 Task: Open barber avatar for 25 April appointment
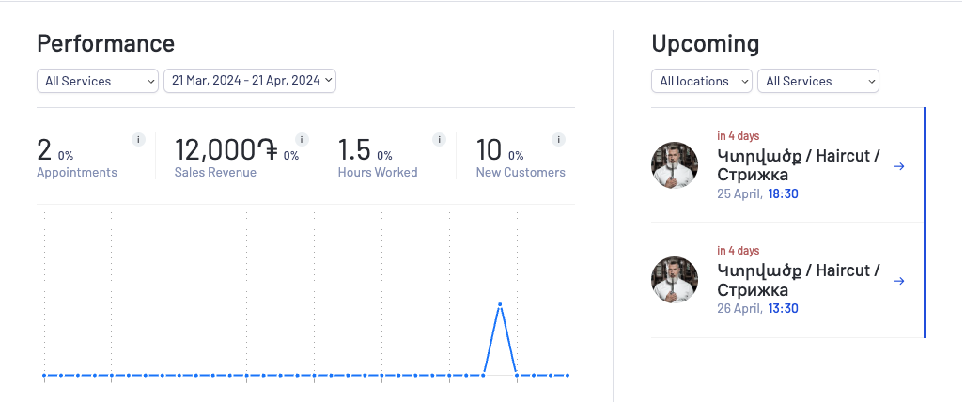(675, 165)
